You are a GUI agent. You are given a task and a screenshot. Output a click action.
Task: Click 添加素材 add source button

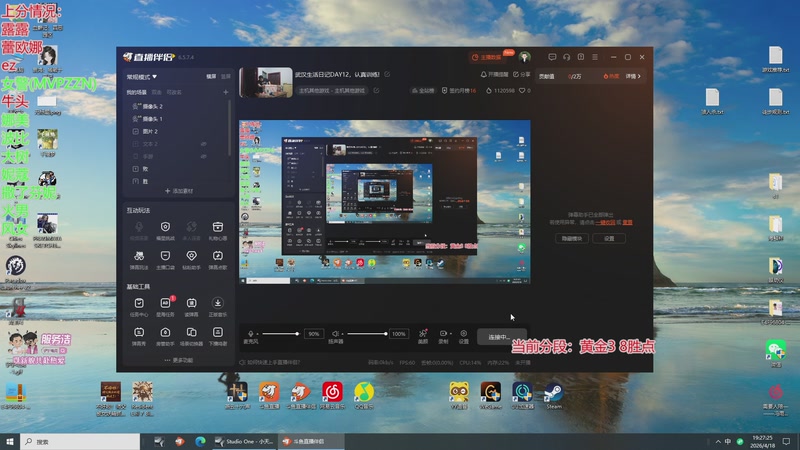pos(179,191)
